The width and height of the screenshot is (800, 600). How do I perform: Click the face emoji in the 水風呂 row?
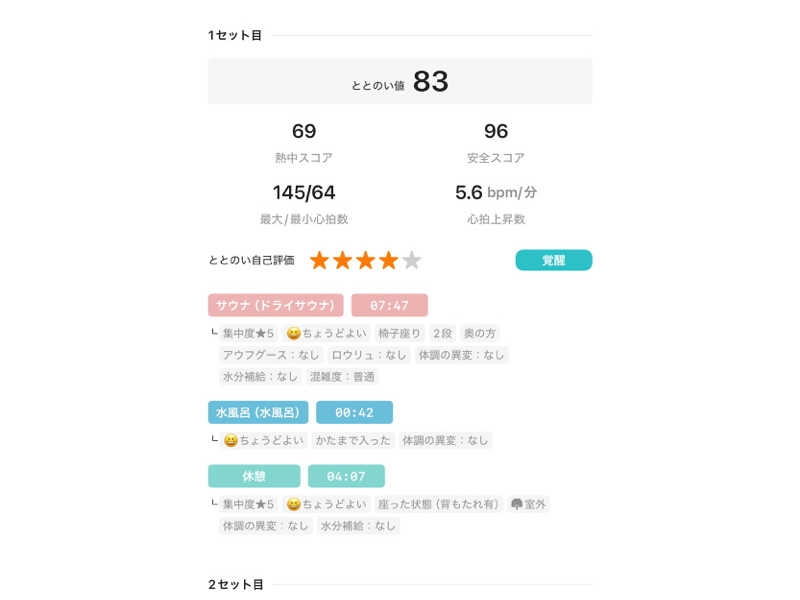pos(231,440)
